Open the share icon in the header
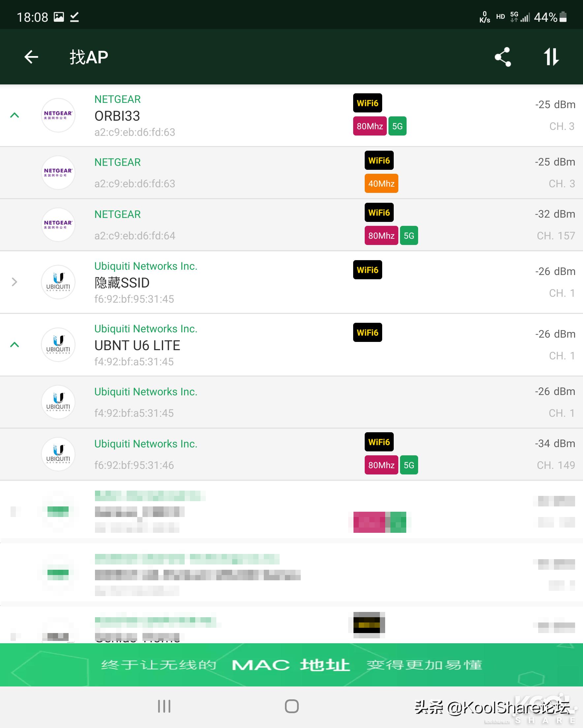This screenshot has height=728, width=583. click(x=503, y=57)
